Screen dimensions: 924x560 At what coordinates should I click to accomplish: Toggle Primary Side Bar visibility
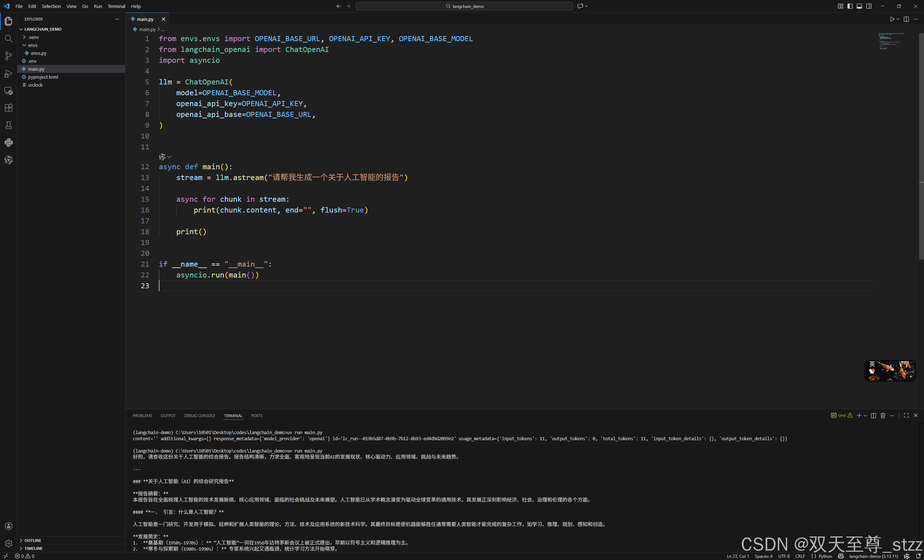coord(850,6)
